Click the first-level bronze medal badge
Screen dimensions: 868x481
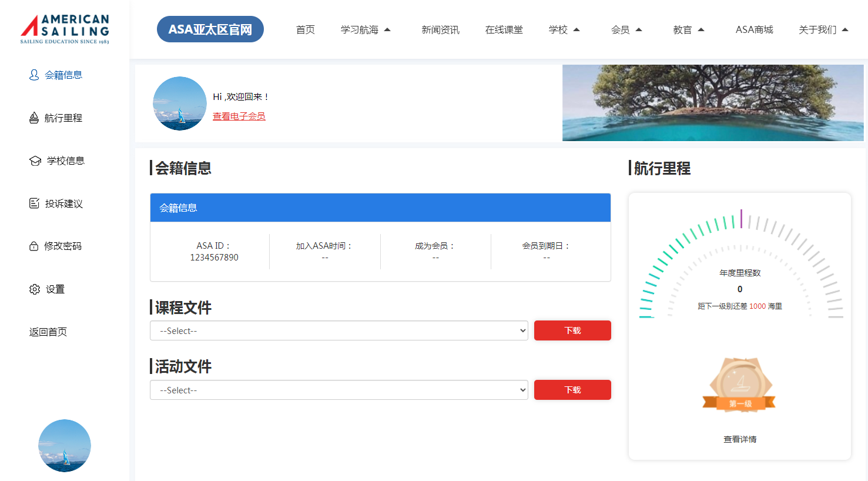[739, 385]
